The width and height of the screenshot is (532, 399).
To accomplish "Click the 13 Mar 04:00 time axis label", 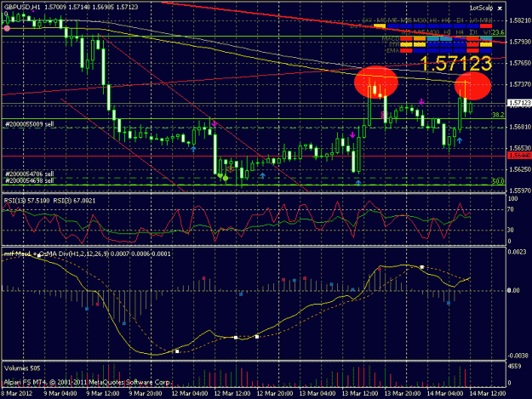I will click(317, 394).
